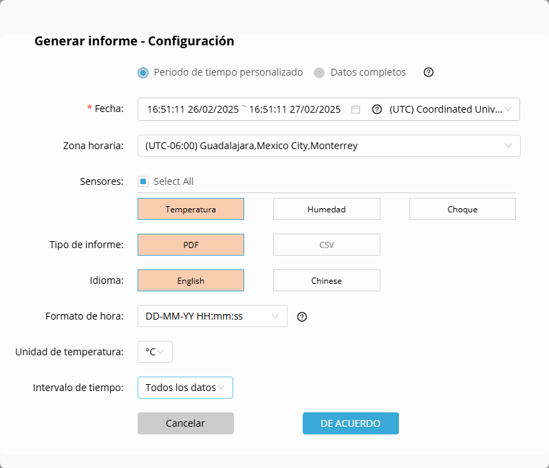Screen dimensions: 549x468
Task: Select the Humedad sensor option
Action: click(x=327, y=209)
